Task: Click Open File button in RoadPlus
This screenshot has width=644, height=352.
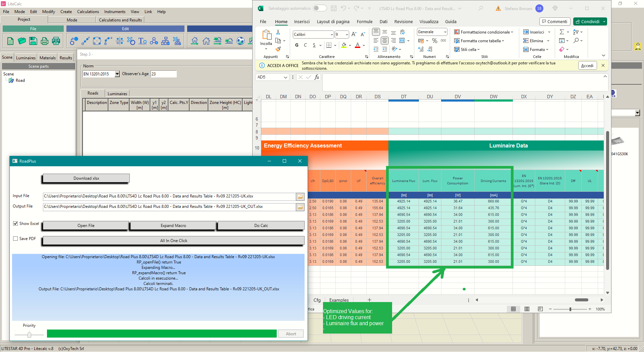Action: pos(86,226)
